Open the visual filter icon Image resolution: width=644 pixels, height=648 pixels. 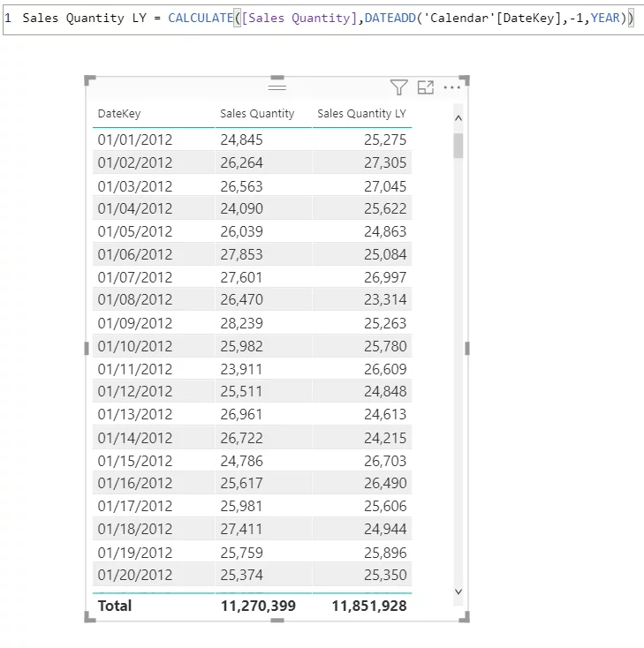(x=398, y=87)
